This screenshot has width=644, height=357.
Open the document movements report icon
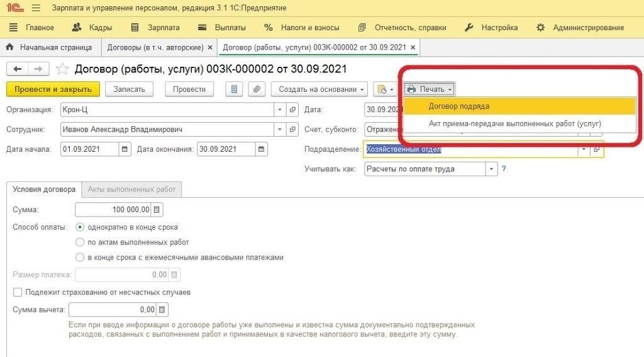234,89
